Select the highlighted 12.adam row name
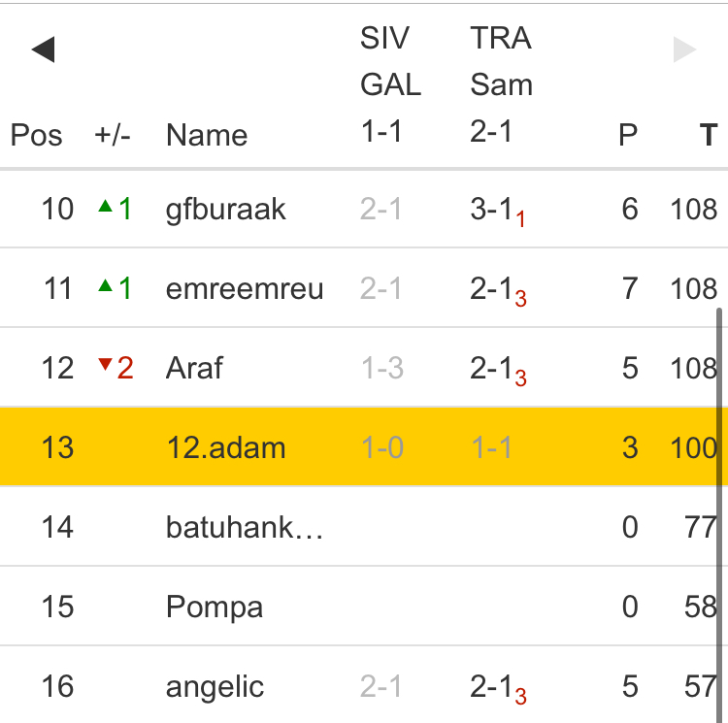 [x=225, y=447]
